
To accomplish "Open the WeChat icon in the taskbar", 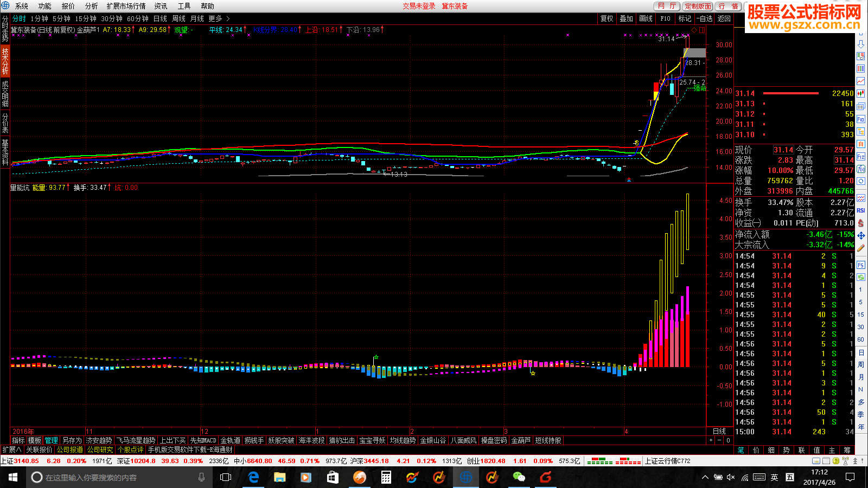I will coord(519,477).
